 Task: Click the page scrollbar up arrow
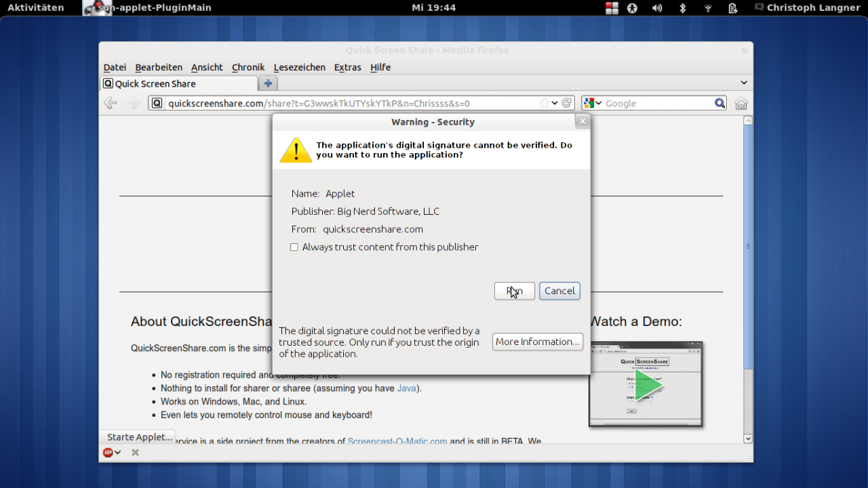(748, 121)
